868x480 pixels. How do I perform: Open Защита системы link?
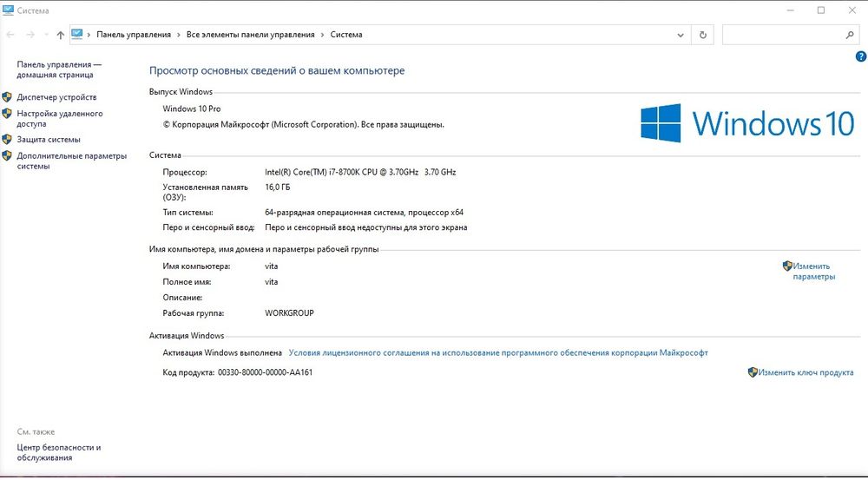(x=48, y=140)
